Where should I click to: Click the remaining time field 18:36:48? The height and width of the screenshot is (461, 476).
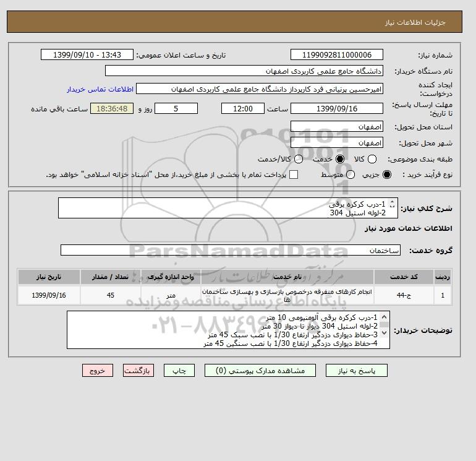112,108
